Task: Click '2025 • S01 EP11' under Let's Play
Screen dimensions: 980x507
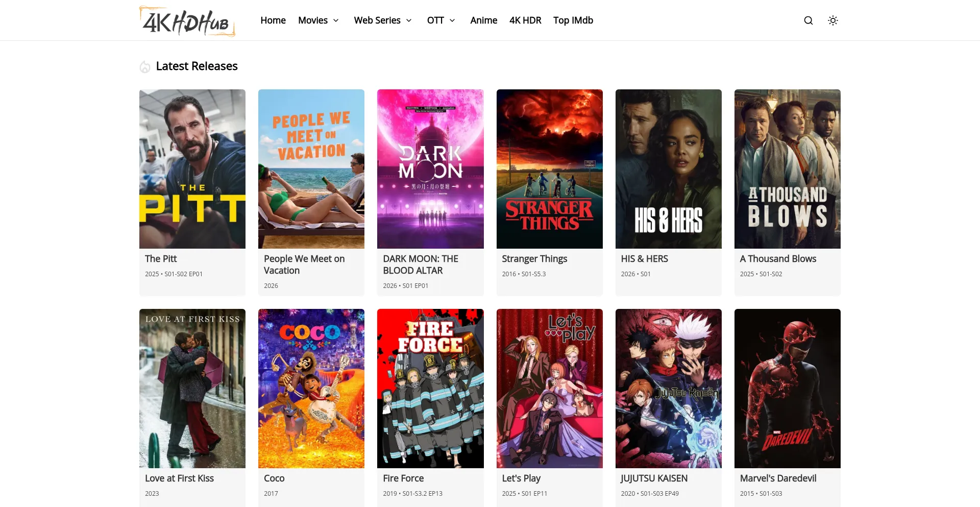Action: pyautogui.click(x=524, y=494)
